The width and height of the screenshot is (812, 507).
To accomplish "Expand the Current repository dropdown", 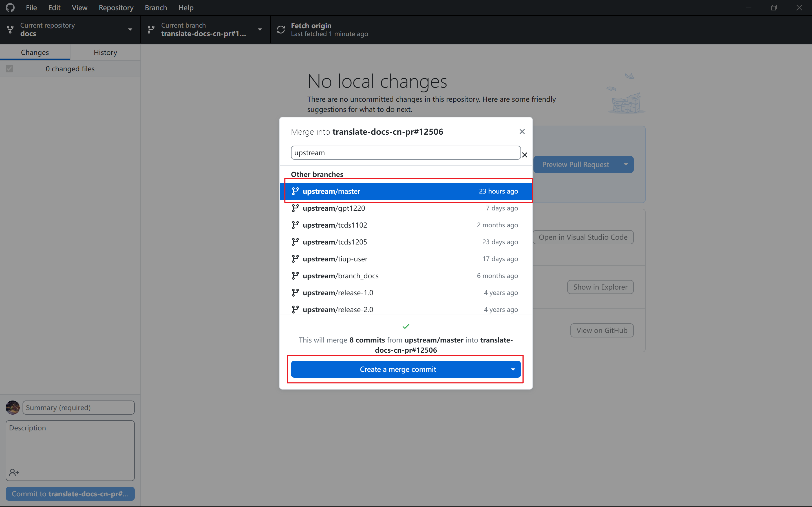I will click(x=130, y=30).
